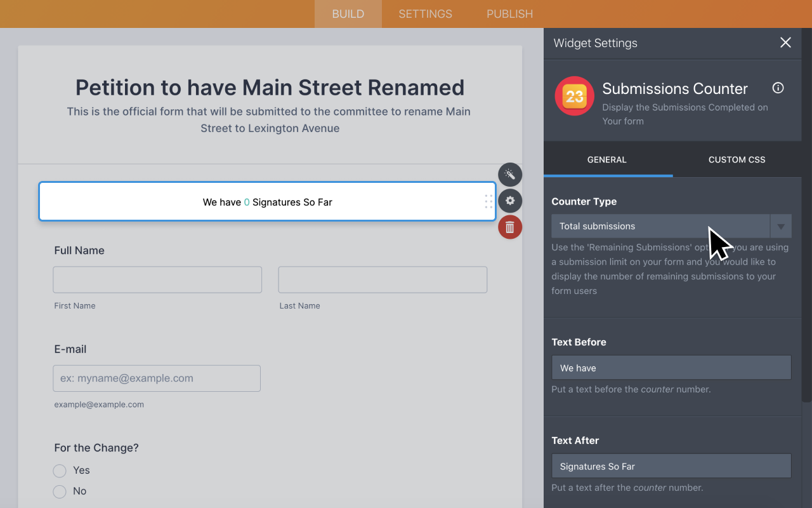
Task: Click the orange 23 Submissions Counter badge
Action: 574,96
